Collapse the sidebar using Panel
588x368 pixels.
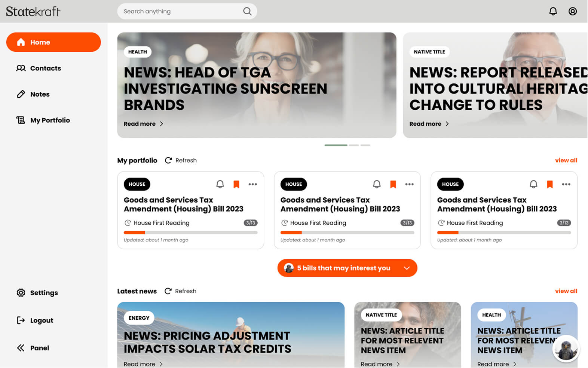point(33,348)
